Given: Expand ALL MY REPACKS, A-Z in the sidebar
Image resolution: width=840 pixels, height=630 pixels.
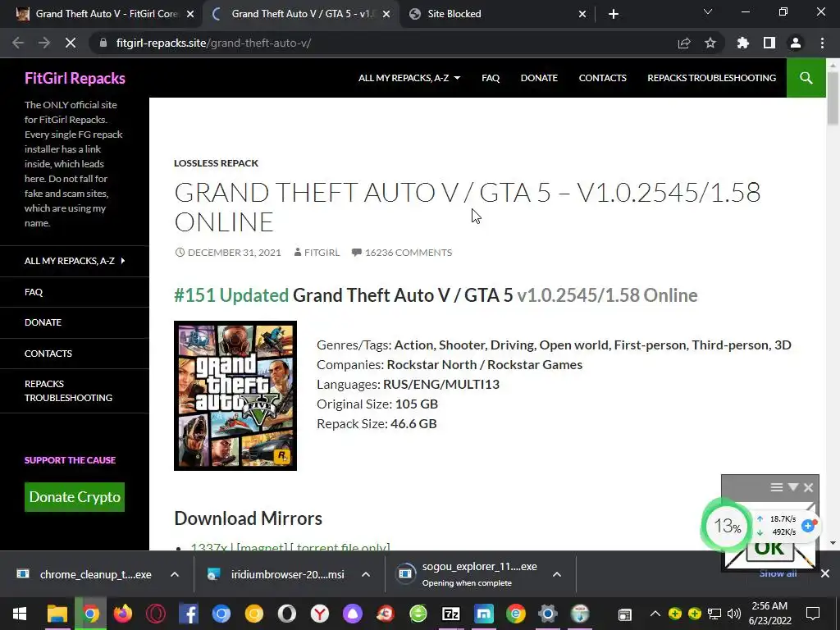Looking at the screenshot, I should tap(75, 261).
